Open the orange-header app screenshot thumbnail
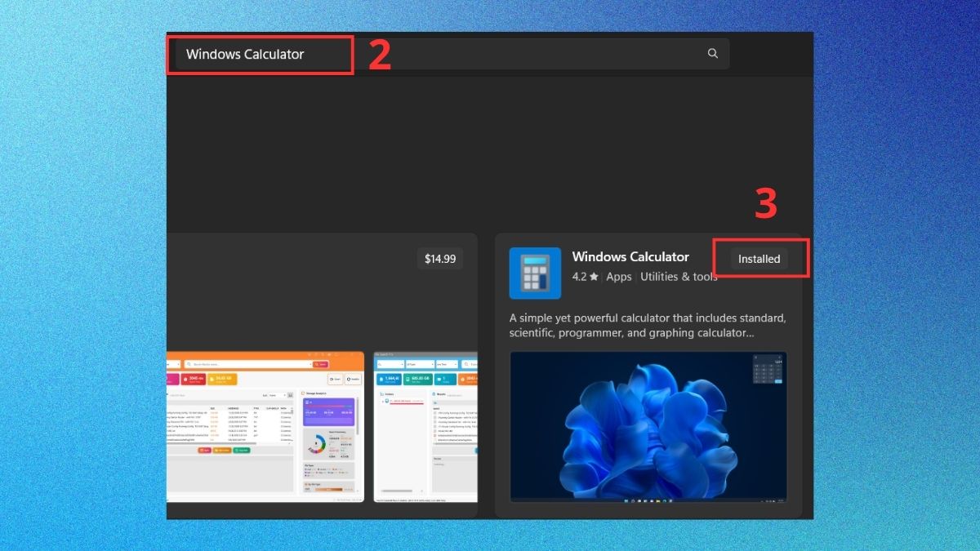The image size is (980, 551). (265, 427)
